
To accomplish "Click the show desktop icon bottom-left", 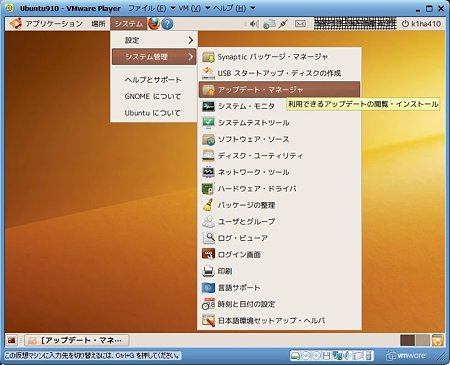I will 11,340.
